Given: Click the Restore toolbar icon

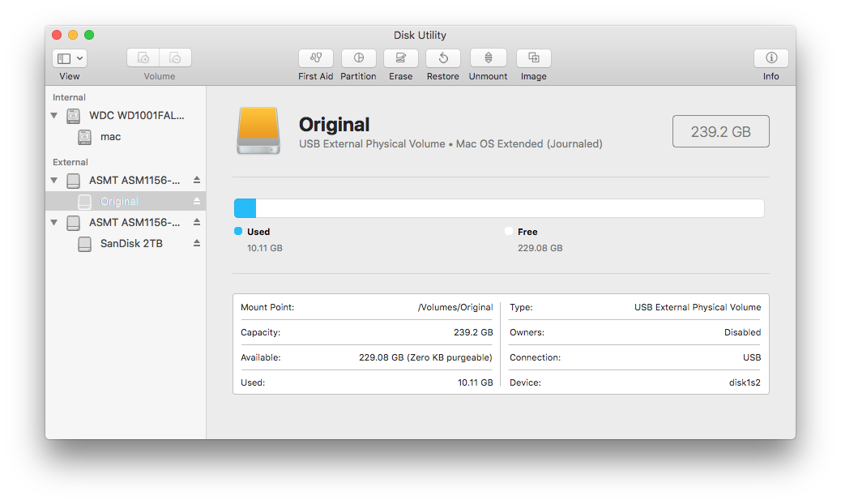Looking at the screenshot, I should pyautogui.click(x=443, y=58).
